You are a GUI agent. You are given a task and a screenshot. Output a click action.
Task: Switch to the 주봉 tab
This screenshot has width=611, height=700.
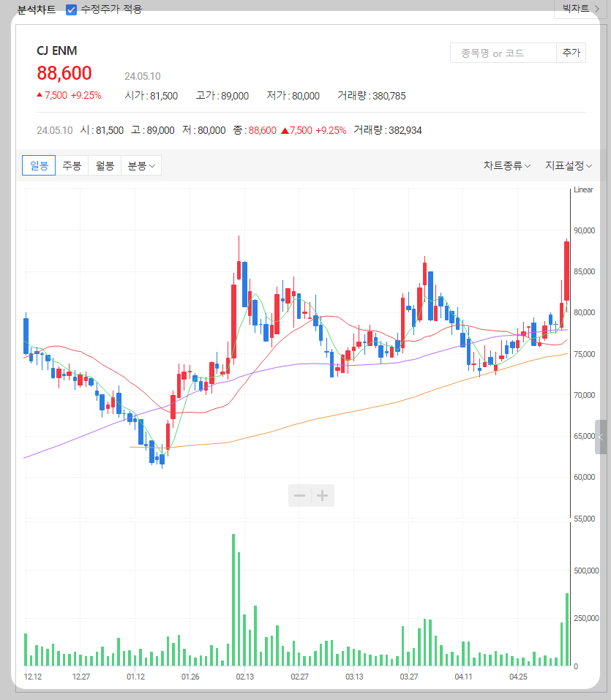point(72,165)
